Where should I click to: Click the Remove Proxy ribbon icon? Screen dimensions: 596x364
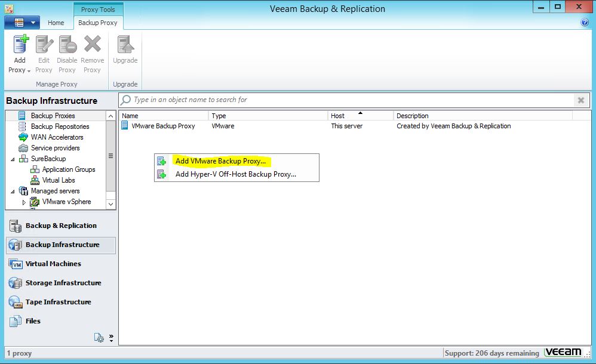(x=93, y=44)
